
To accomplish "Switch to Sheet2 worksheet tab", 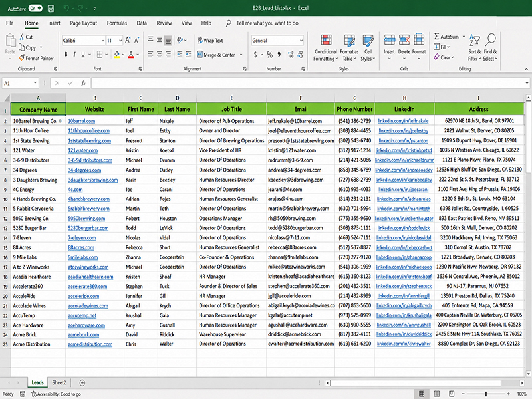I will (x=59, y=382).
